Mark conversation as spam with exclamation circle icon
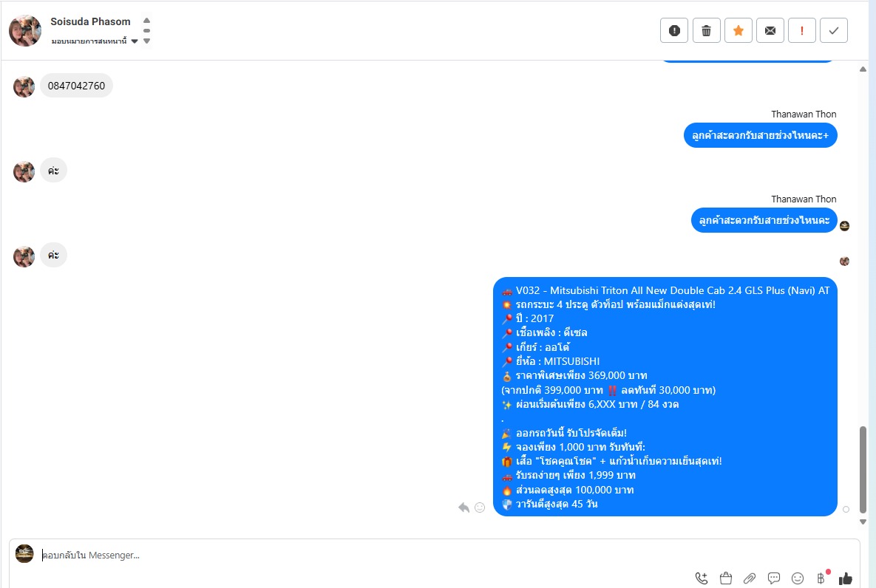This screenshot has height=588, width=876. tap(673, 30)
